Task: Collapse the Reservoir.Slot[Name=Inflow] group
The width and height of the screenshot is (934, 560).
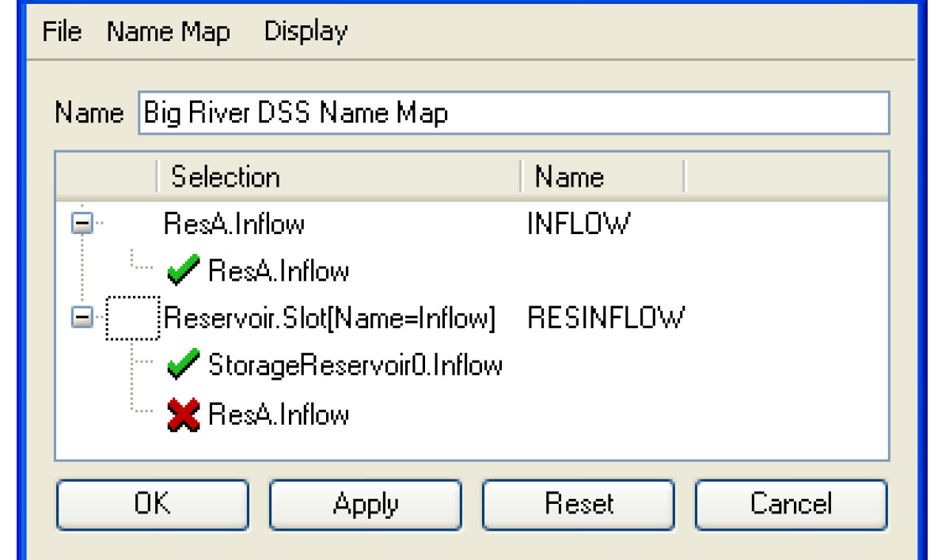Action: (x=82, y=317)
